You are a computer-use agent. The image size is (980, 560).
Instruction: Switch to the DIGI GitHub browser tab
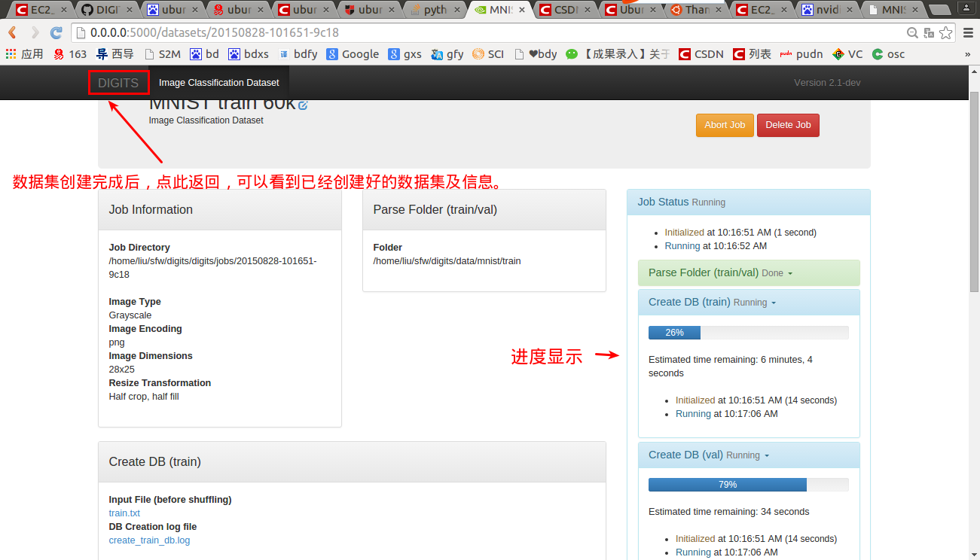click(x=108, y=10)
